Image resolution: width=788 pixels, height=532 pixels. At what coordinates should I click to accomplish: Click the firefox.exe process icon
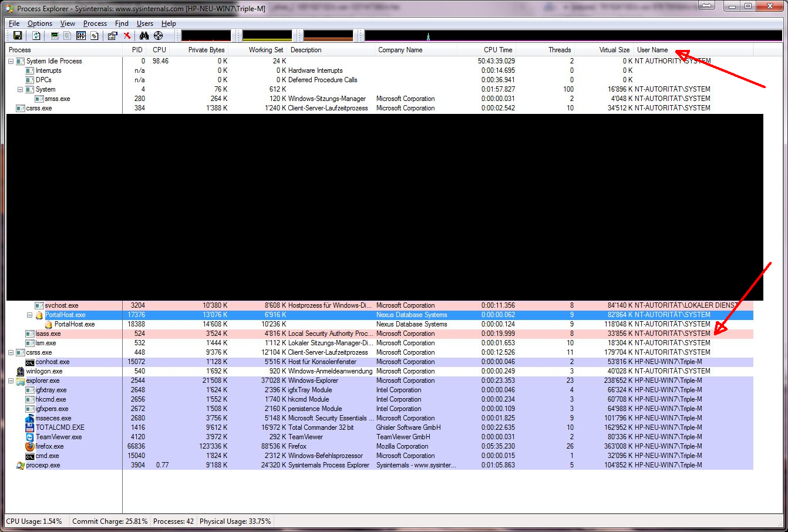[x=31, y=446]
